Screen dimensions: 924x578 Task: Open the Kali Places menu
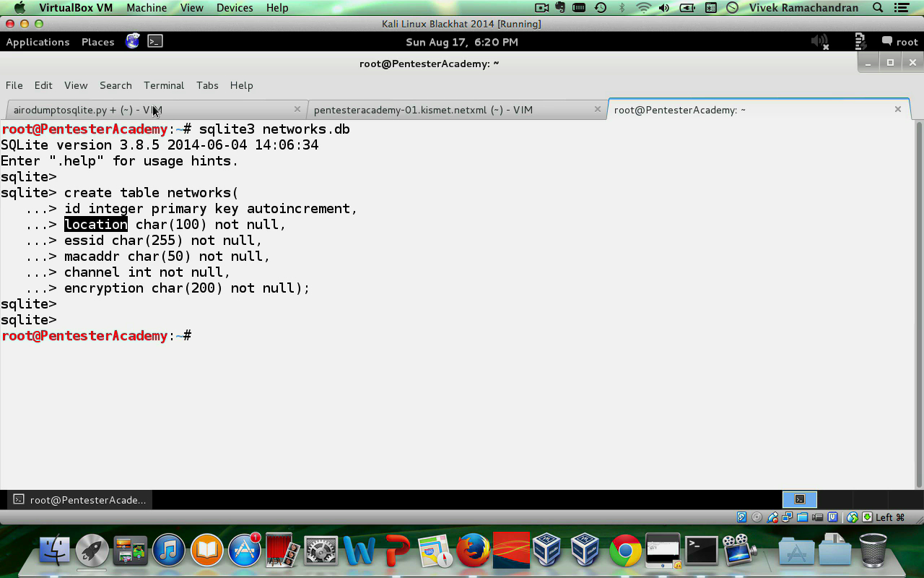[x=97, y=42]
